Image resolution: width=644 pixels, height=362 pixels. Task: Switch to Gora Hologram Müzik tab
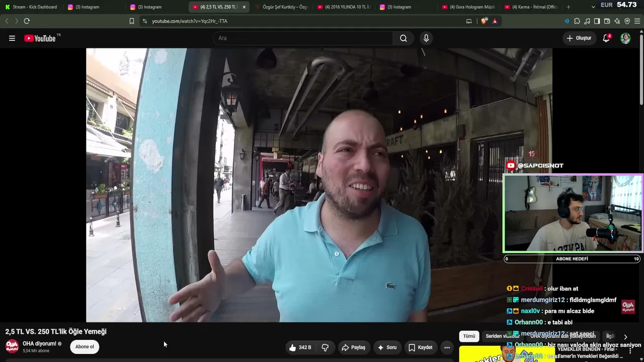(468, 7)
